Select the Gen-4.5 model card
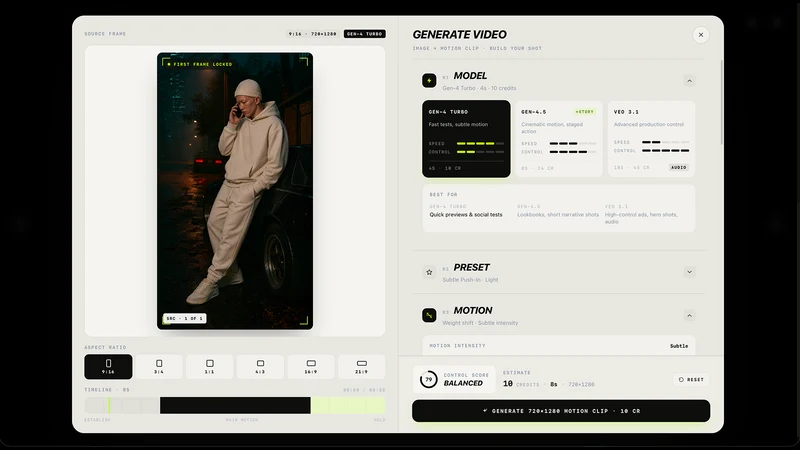The image size is (800, 450). pos(559,139)
